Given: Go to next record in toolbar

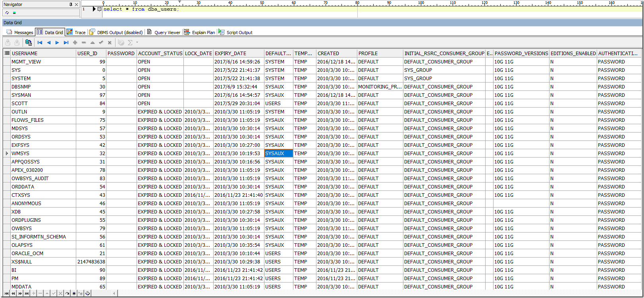Looking at the screenshot, I should (x=57, y=42).
